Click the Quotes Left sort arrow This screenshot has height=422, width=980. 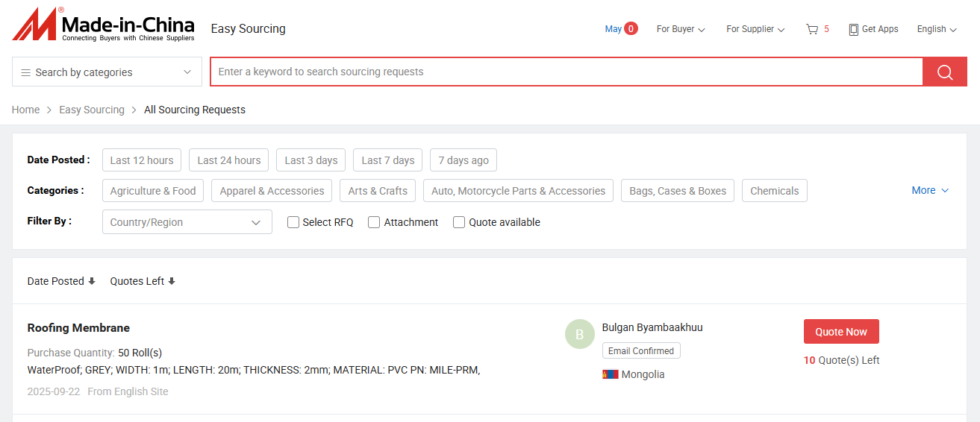172,281
